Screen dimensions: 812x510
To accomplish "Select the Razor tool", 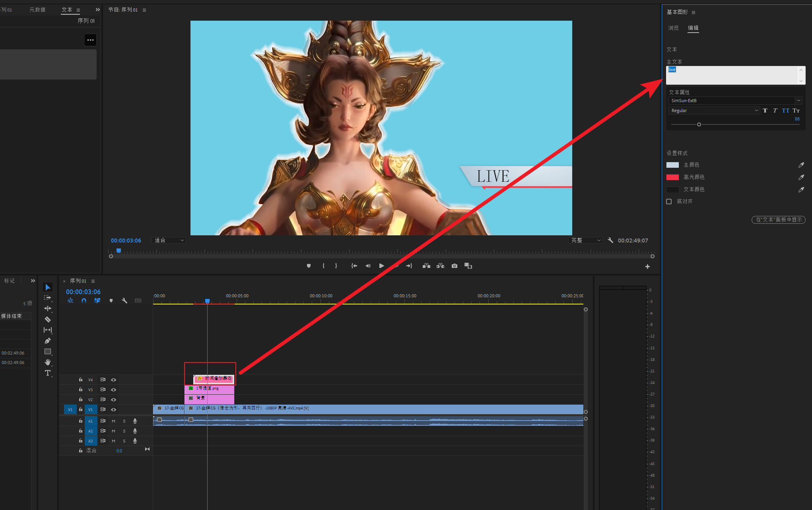I will coord(48,319).
